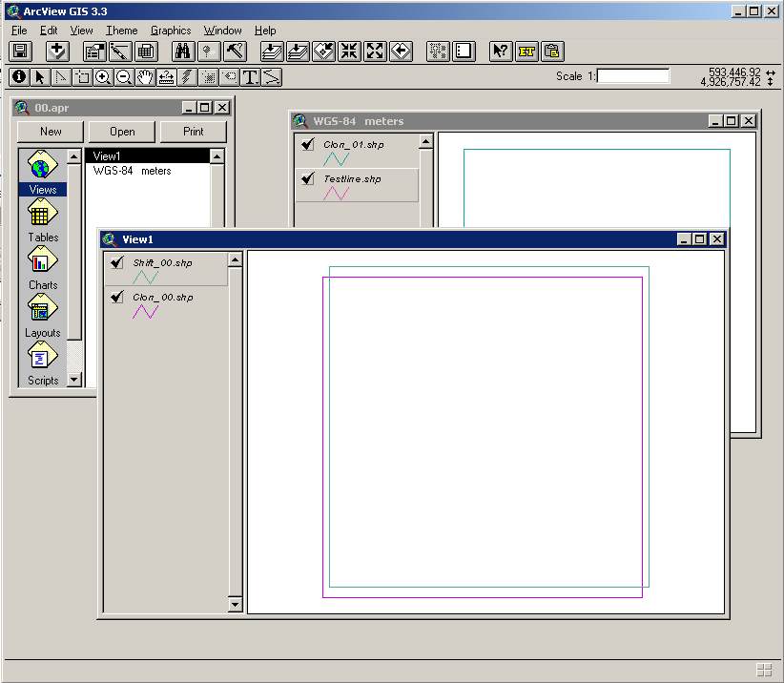Click New button in 00.apr window
784x683 pixels.
coord(51,132)
